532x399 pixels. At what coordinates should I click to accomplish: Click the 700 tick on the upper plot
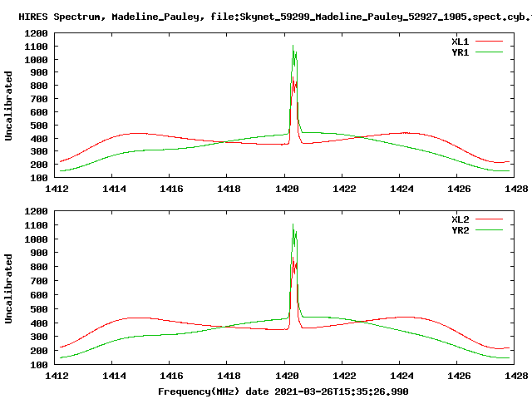[x=39, y=99]
